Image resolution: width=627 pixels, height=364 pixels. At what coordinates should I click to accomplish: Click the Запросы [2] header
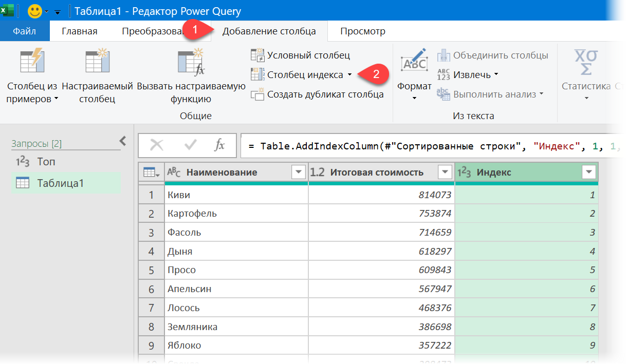point(36,144)
